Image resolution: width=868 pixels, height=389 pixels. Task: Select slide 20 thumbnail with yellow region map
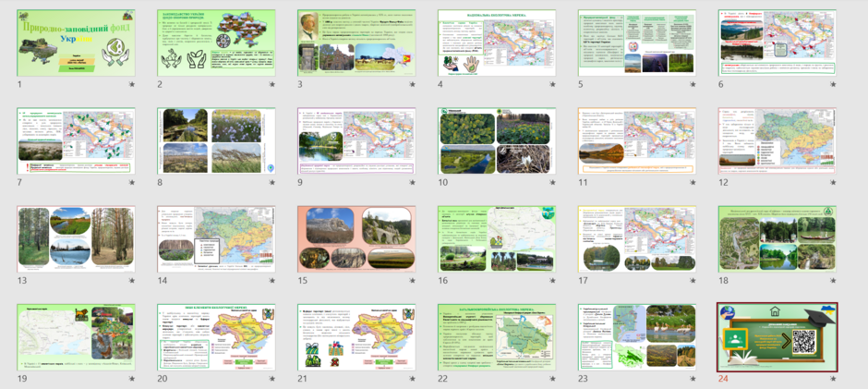tap(216, 337)
